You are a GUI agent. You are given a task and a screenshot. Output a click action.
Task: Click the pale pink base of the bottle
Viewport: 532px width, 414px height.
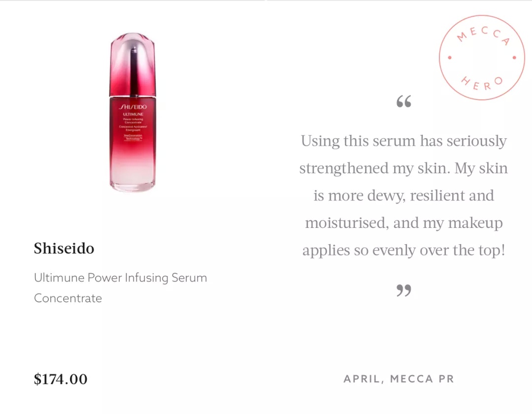(133, 176)
